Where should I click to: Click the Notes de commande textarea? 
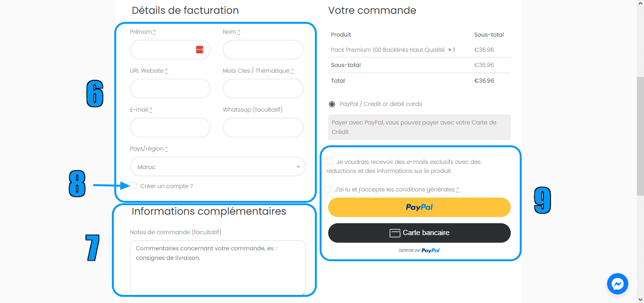[218, 268]
